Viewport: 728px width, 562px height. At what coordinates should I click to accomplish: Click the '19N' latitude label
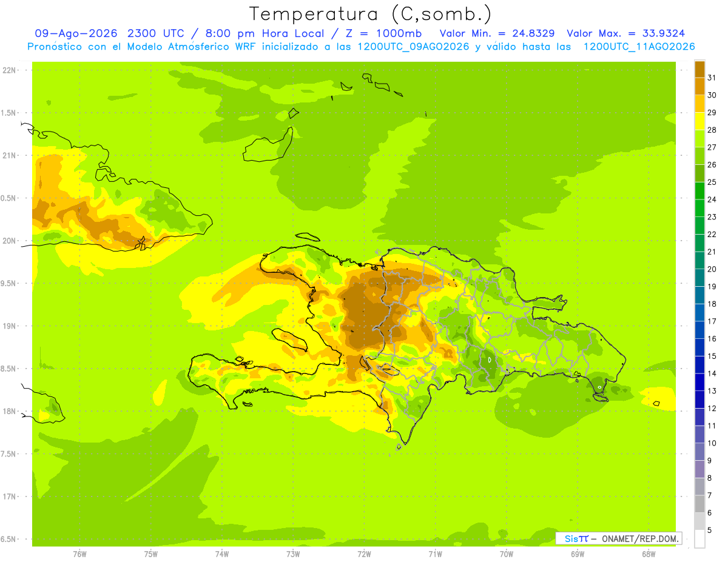(x=9, y=326)
